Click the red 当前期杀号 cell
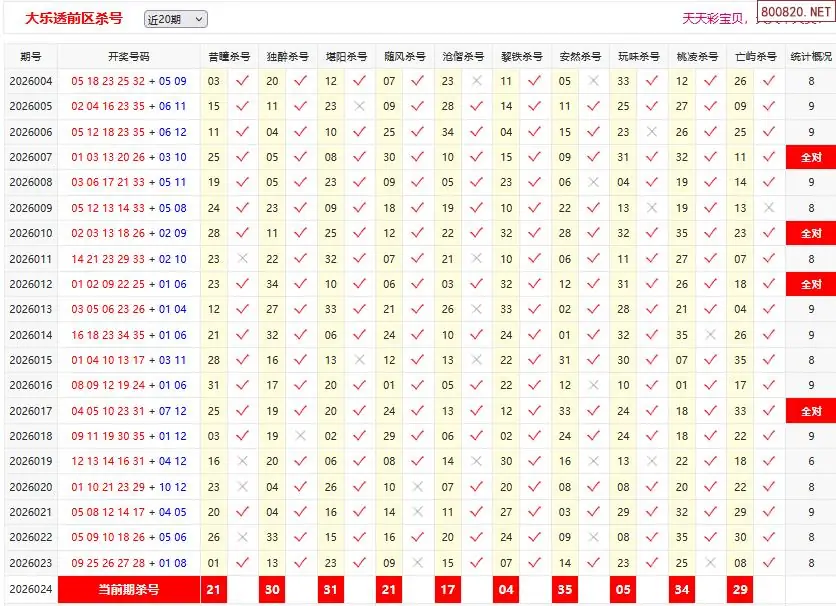The width and height of the screenshot is (836, 606). 128,590
